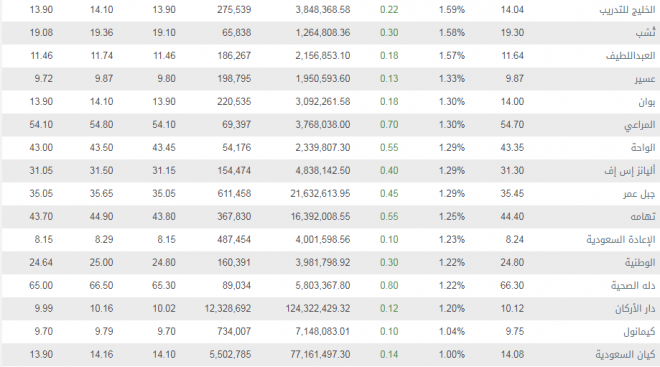Select the الإعادة السعودية company name

621,239
